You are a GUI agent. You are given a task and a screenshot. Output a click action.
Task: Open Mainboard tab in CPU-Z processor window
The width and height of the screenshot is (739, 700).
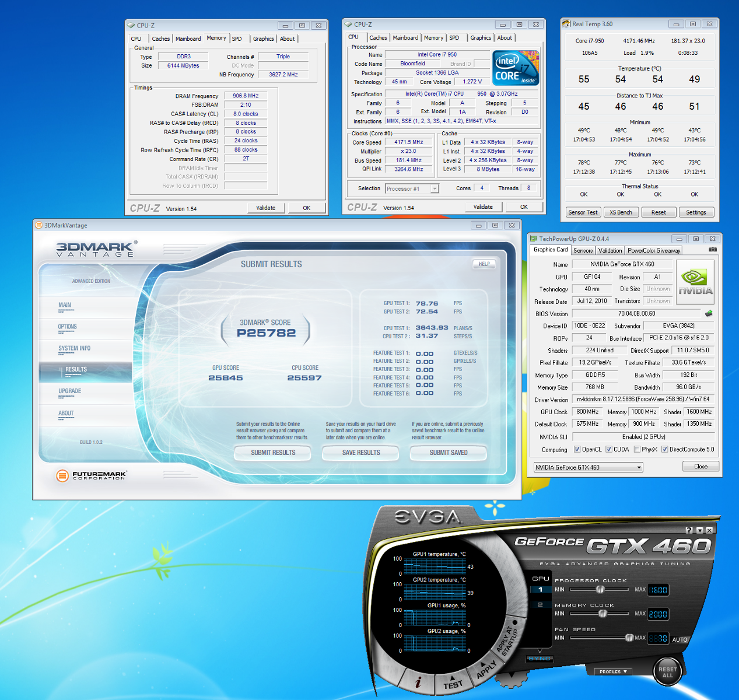tap(405, 37)
